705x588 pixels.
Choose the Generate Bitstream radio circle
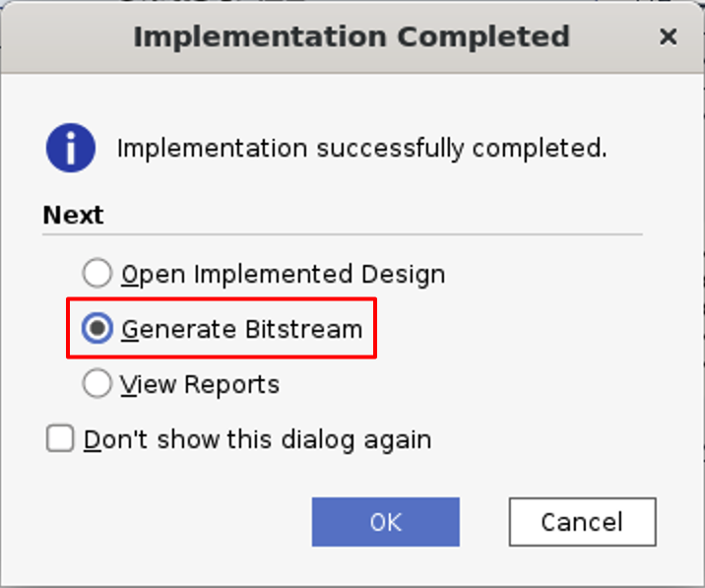click(x=97, y=329)
